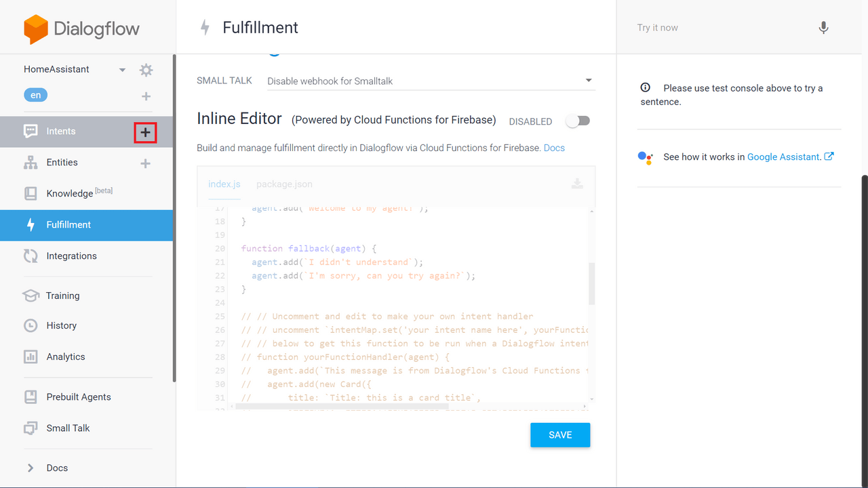
Task: Click the info icon beside test console hint
Action: tap(646, 87)
